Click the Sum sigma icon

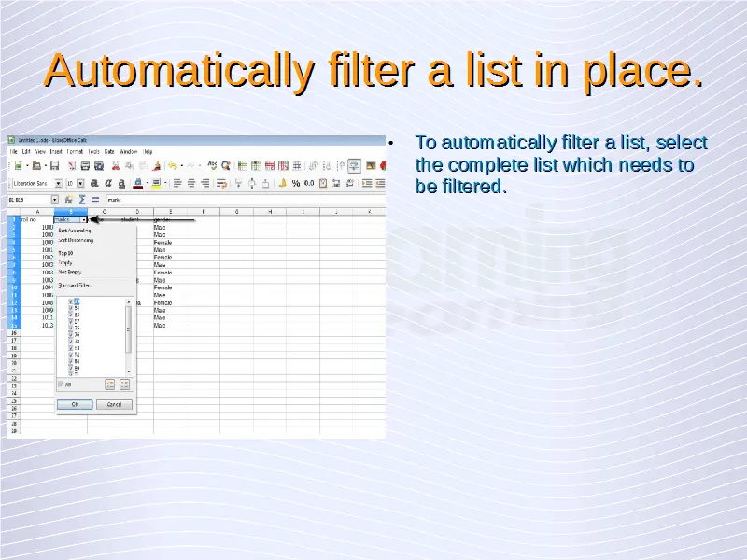coord(82,200)
